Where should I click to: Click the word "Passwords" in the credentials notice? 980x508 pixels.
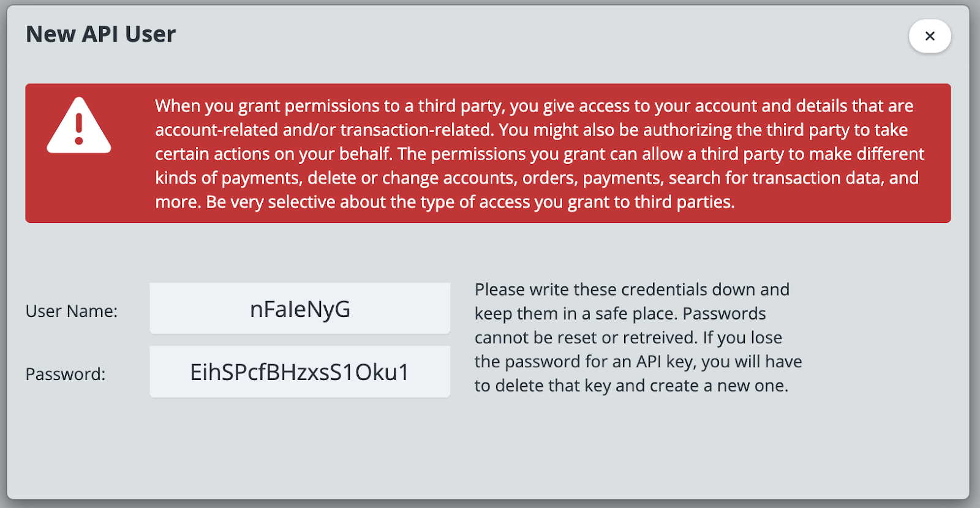[x=724, y=313]
